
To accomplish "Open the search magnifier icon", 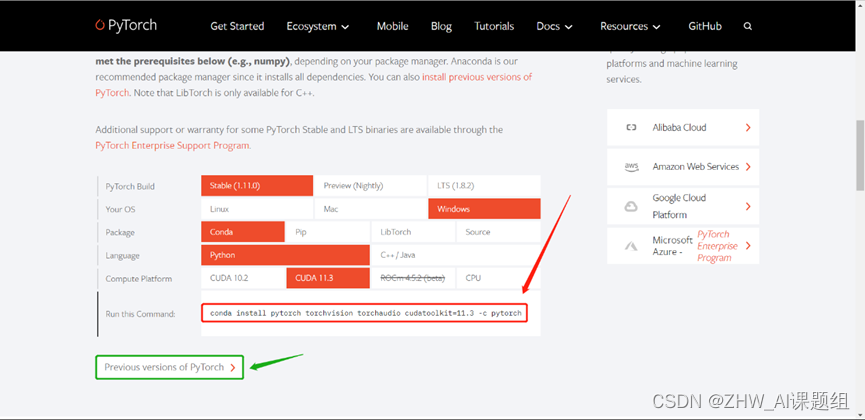I will tap(747, 26).
